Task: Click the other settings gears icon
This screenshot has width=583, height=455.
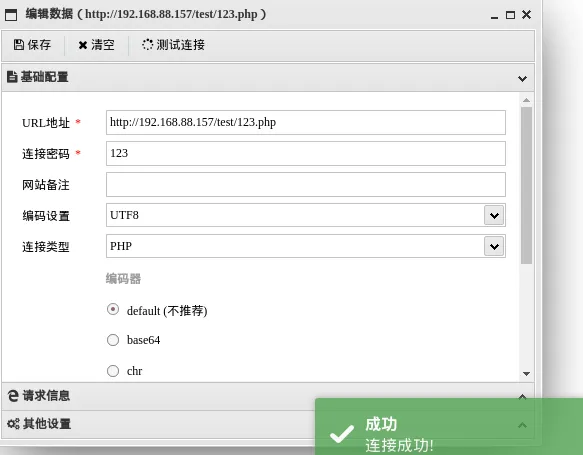Action: click(x=13, y=423)
